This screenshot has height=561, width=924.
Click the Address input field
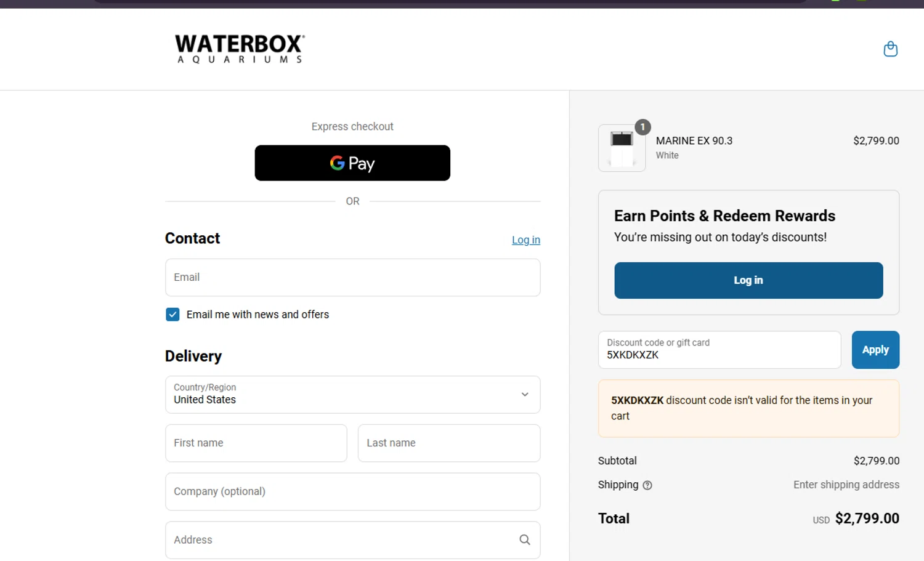352,540
